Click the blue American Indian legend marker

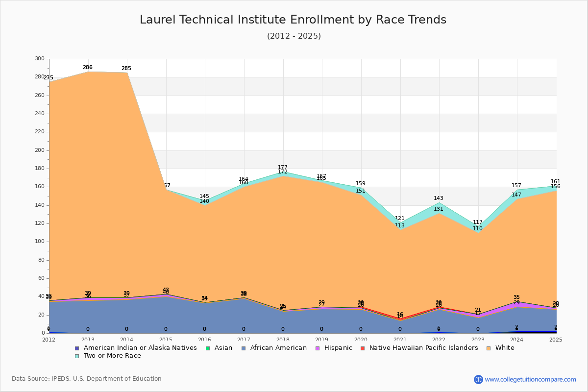click(77, 348)
